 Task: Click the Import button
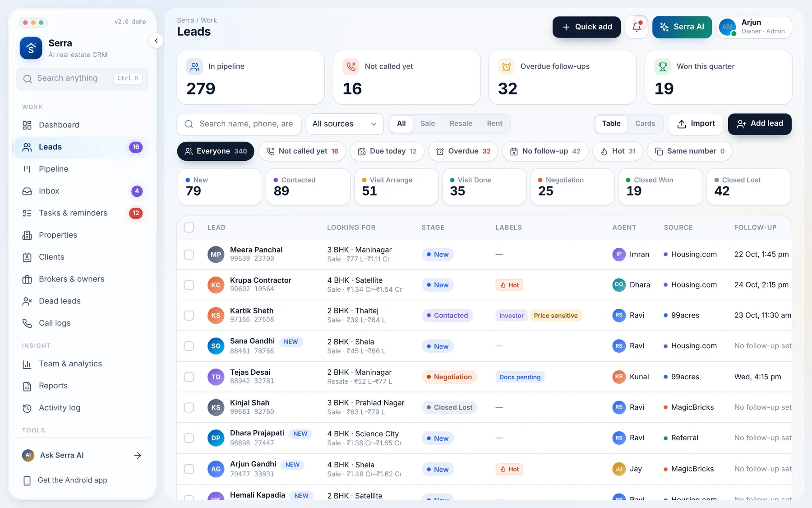click(x=696, y=124)
